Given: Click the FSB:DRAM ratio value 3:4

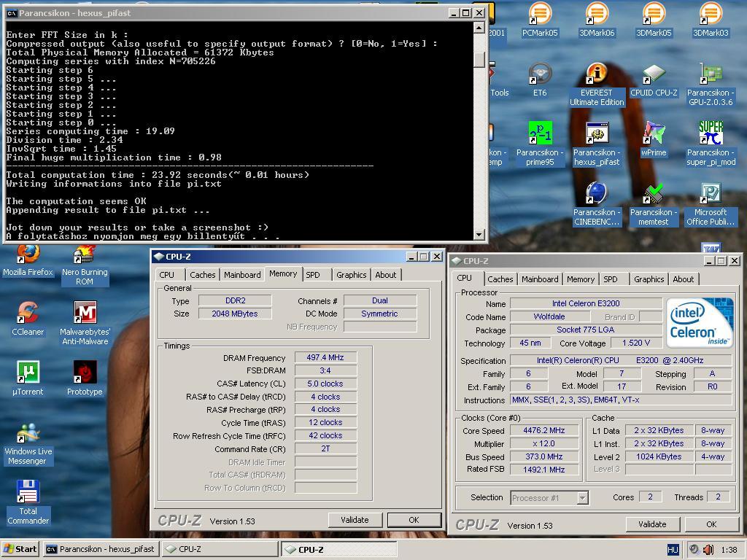Looking at the screenshot, I should [x=325, y=370].
